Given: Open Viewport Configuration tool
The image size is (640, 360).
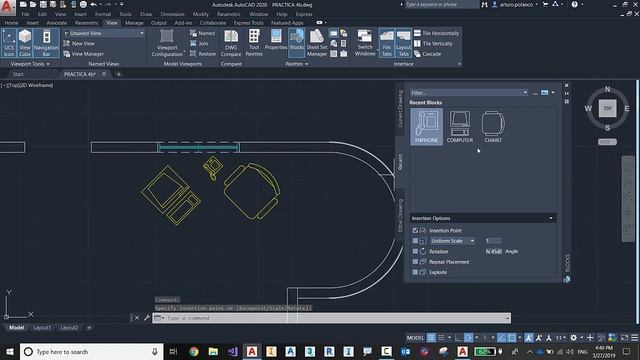Looking at the screenshot, I should coord(167,43).
